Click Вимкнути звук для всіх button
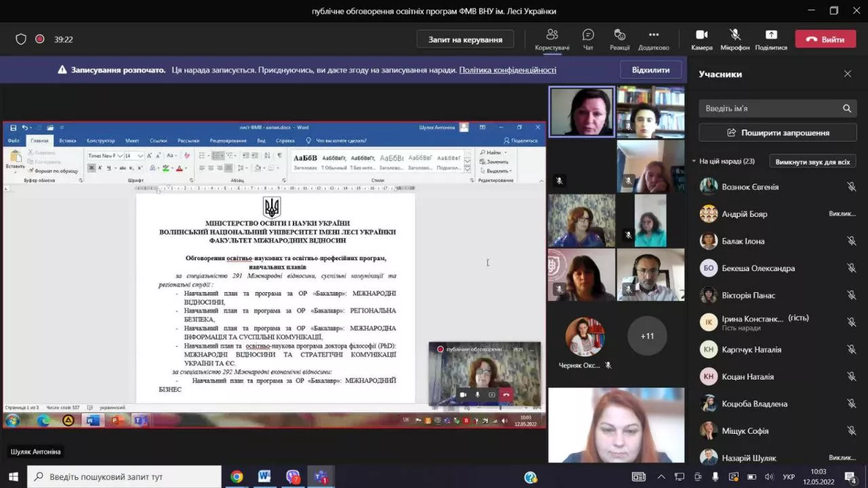Viewport: 868px width, 488px height. point(812,161)
